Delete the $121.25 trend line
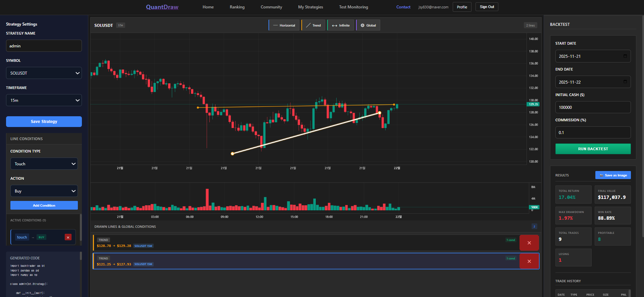This screenshot has height=297, width=644. [x=529, y=261]
